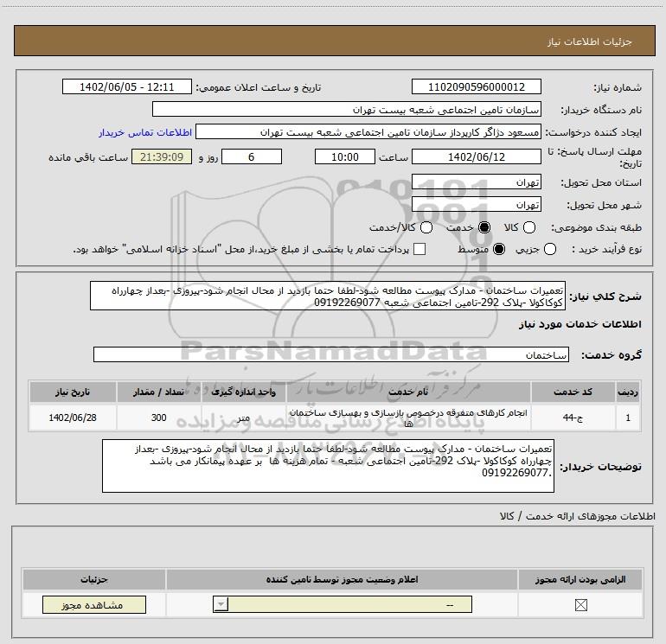666x644 pixels.
Task: Click the واحد اندازه گیری column header
Action: click(243, 392)
